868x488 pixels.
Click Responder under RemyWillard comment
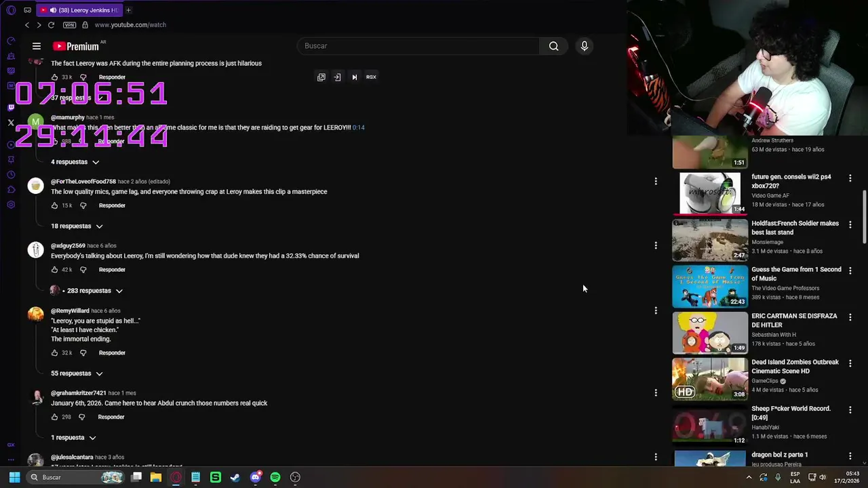point(112,353)
